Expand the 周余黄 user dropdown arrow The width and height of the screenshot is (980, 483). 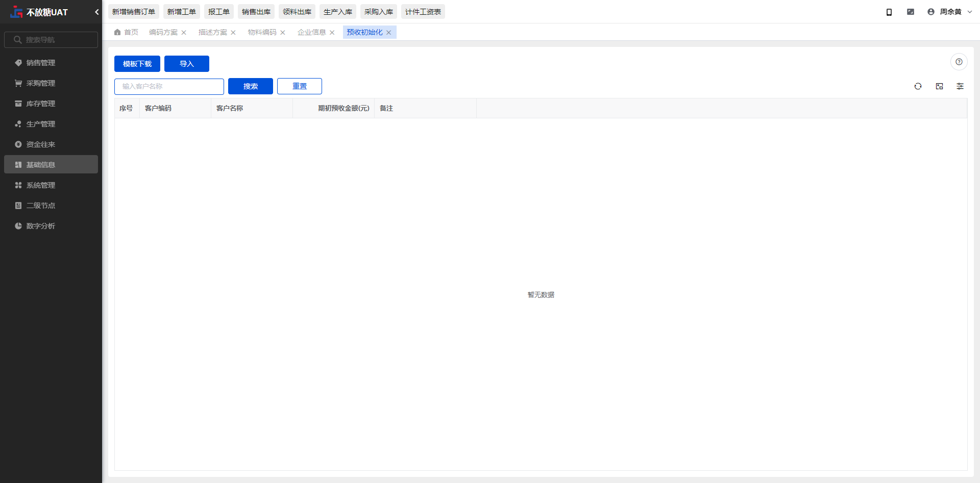[970, 12]
